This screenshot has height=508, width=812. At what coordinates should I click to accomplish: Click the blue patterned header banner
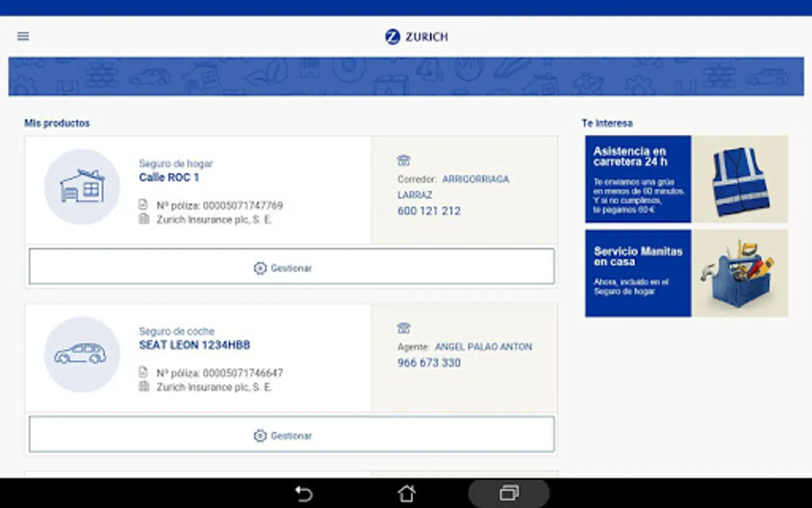[406, 76]
